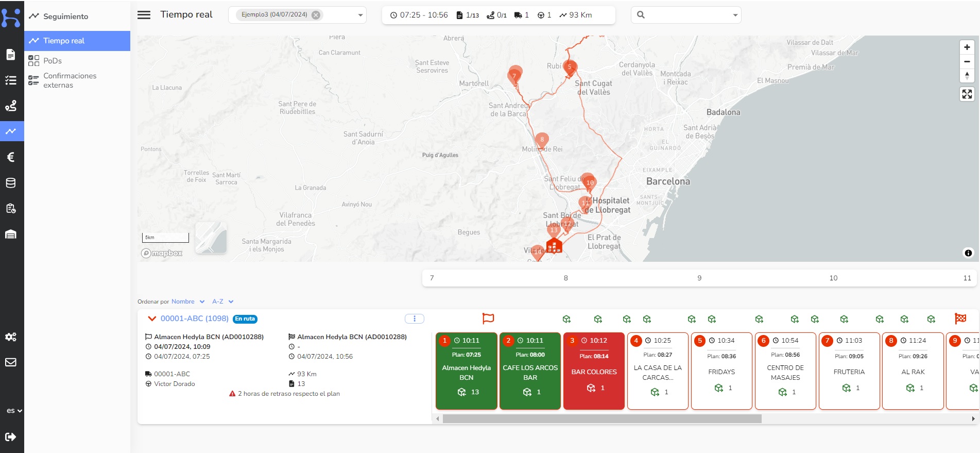Select the tracking chart sidebar icon
980x453 pixels.
click(x=11, y=131)
